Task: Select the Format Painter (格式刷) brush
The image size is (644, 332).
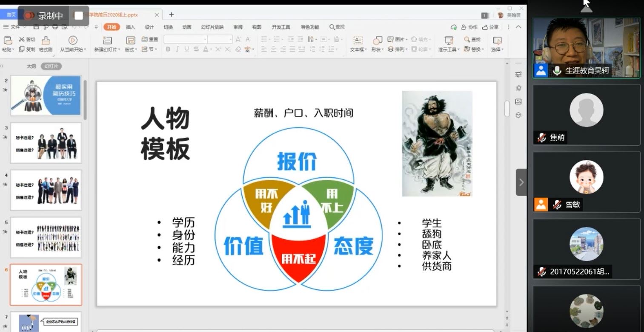Action: tap(46, 41)
